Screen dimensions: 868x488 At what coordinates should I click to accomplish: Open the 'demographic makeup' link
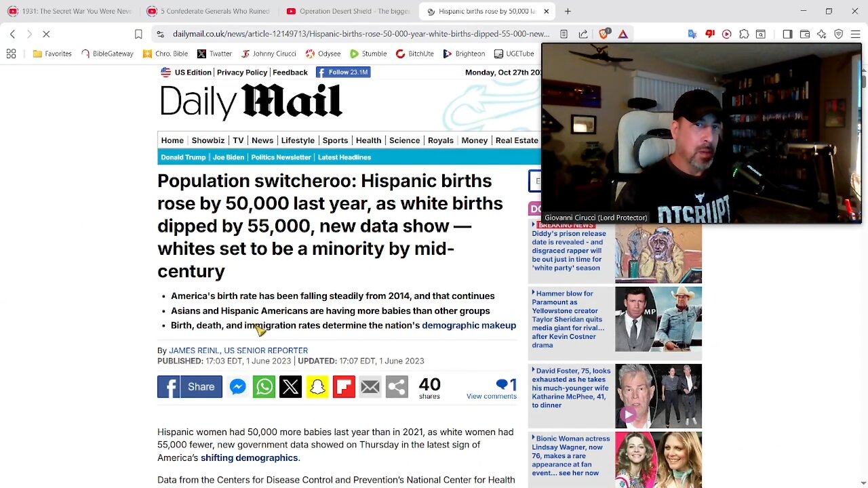coord(469,325)
